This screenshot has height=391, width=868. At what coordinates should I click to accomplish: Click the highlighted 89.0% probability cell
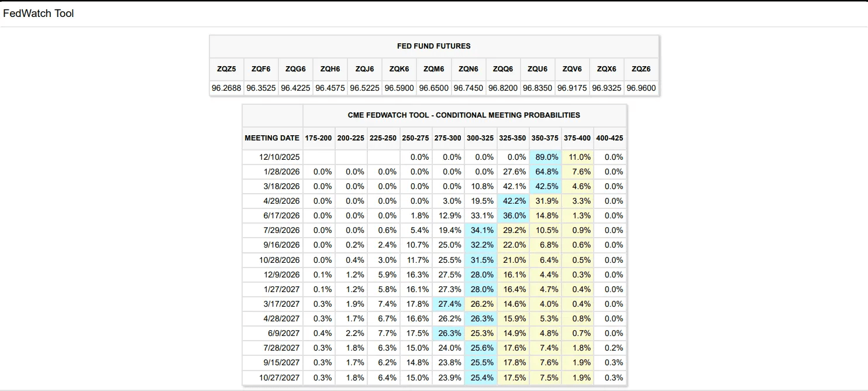[x=545, y=157]
